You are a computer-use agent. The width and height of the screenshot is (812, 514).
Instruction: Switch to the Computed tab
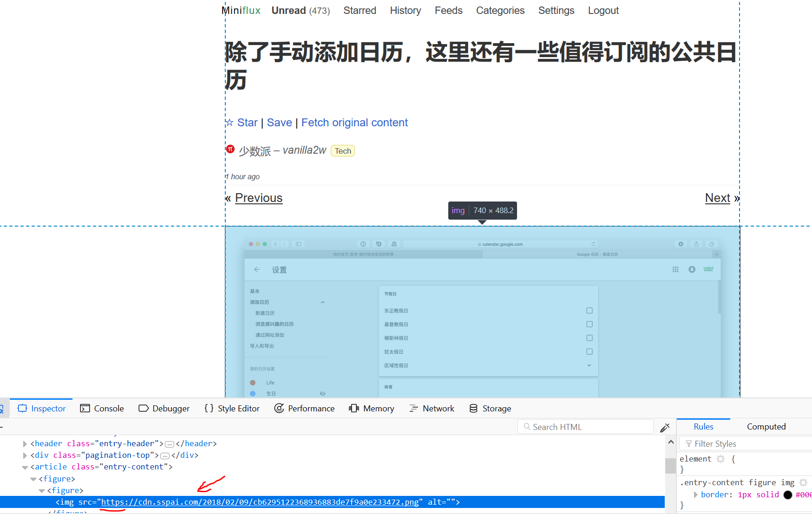pos(766,426)
